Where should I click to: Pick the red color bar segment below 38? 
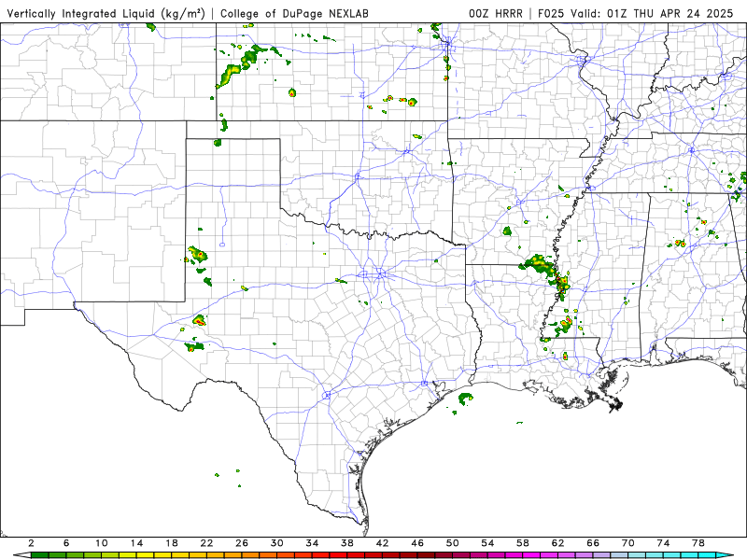click(356, 555)
